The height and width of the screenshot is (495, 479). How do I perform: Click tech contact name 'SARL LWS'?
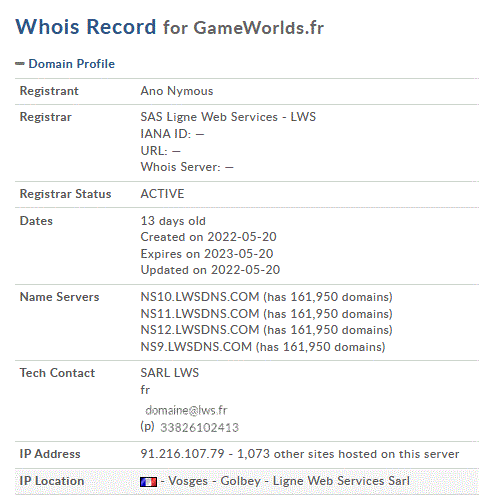click(x=170, y=373)
